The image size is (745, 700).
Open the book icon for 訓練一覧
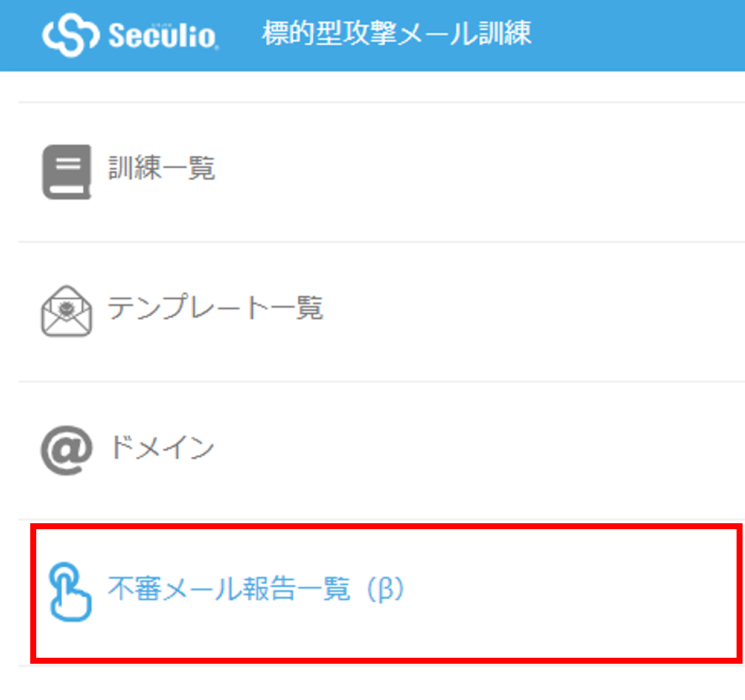[66, 172]
